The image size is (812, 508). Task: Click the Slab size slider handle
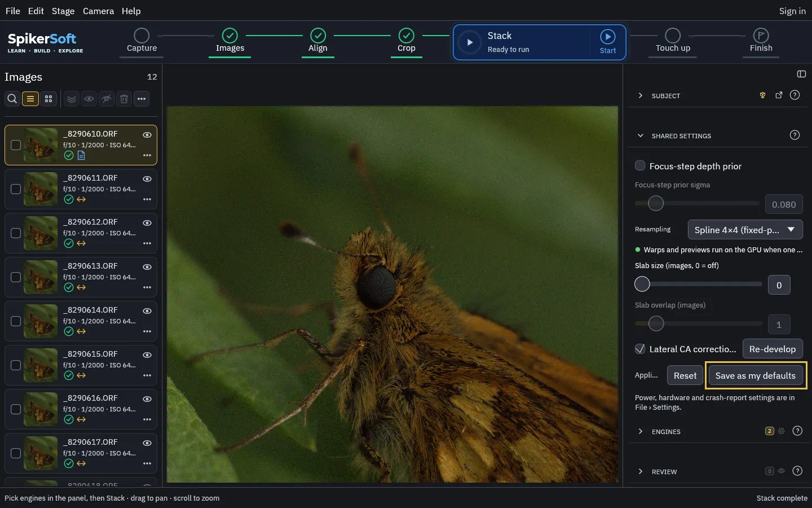tap(642, 284)
